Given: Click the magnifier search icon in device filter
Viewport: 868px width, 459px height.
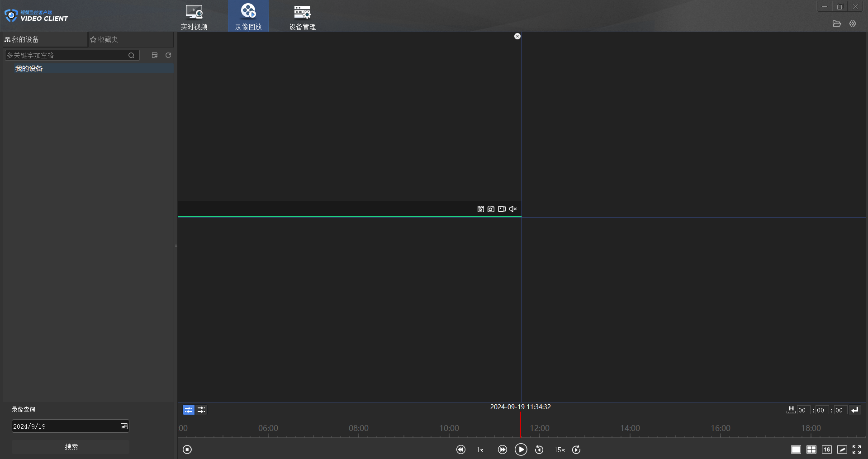Looking at the screenshot, I should (x=132, y=55).
